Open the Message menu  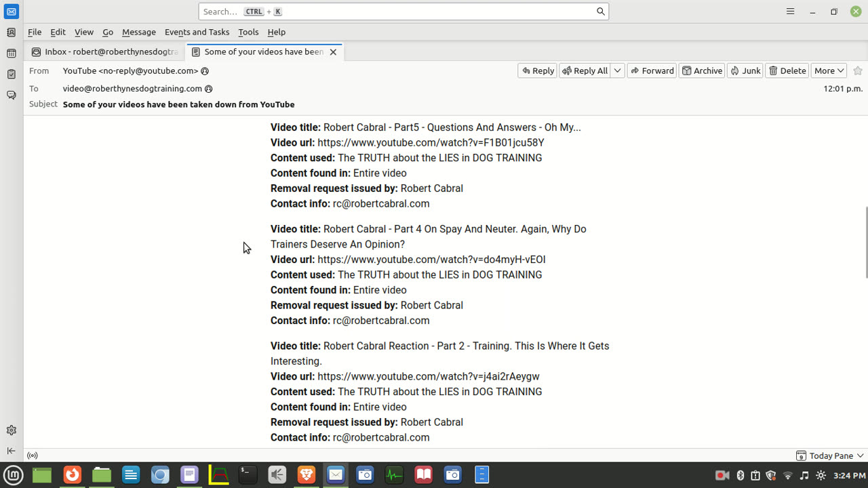coord(139,32)
